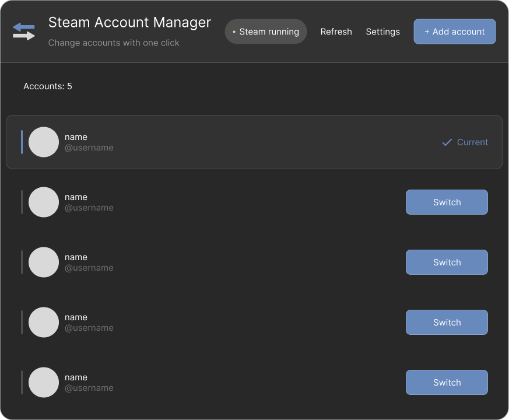This screenshot has width=509, height=420.
Task: Click the name text in the second account row
Action: (76, 197)
